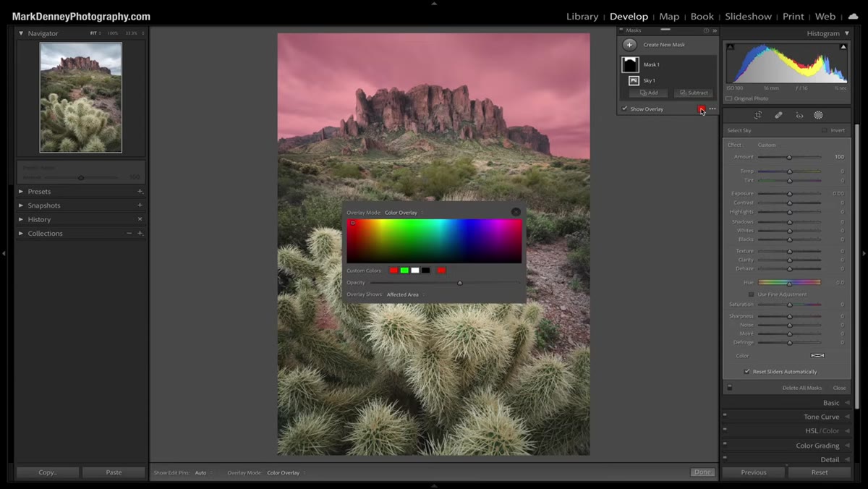The height and width of the screenshot is (489, 868).
Task: Click the Add button under Mask 1
Action: [x=648, y=93]
